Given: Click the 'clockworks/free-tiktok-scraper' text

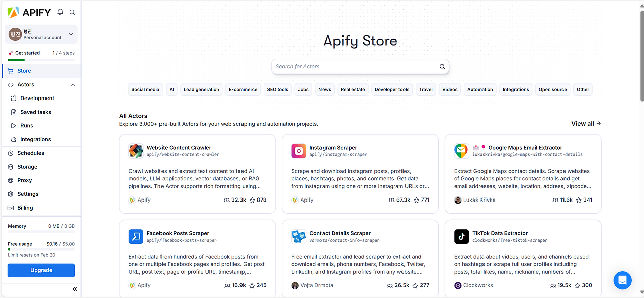Looking at the screenshot, I should 510,240.
